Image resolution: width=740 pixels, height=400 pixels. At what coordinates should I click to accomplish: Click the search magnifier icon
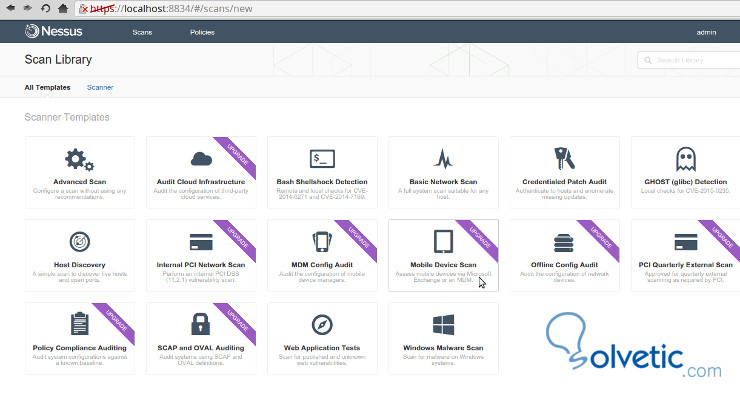click(648, 60)
